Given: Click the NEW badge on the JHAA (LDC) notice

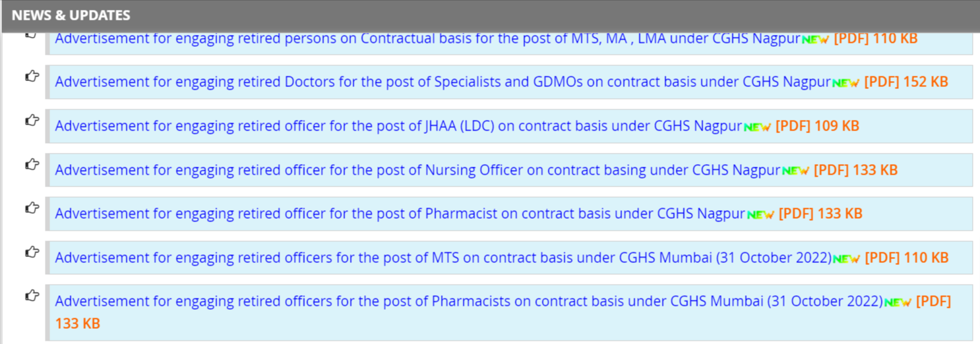Looking at the screenshot, I should click(x=757, y=127).
